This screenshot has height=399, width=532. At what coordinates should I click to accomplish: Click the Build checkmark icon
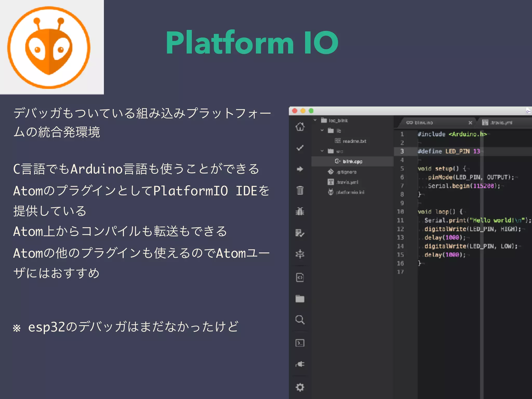click(300, 148)
